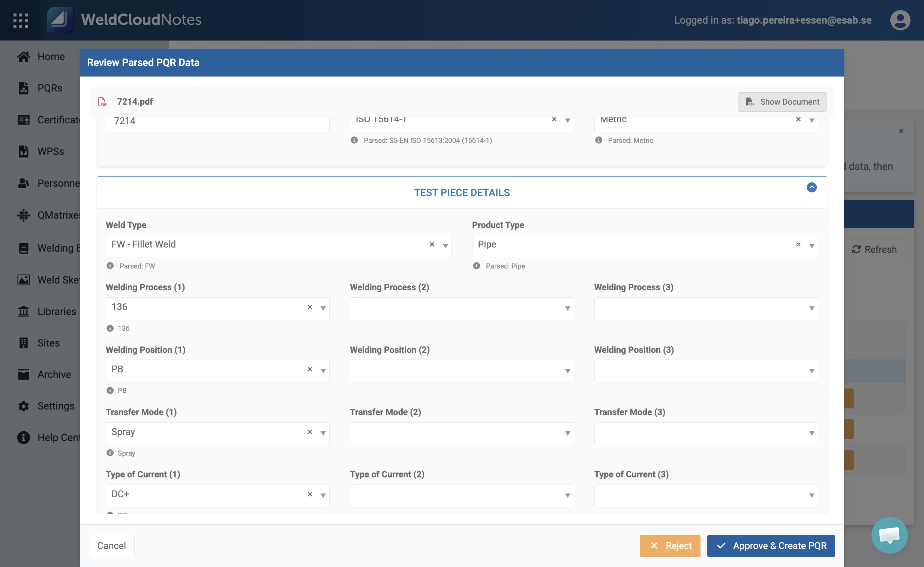Click the Show Document button

coord(782,102)
